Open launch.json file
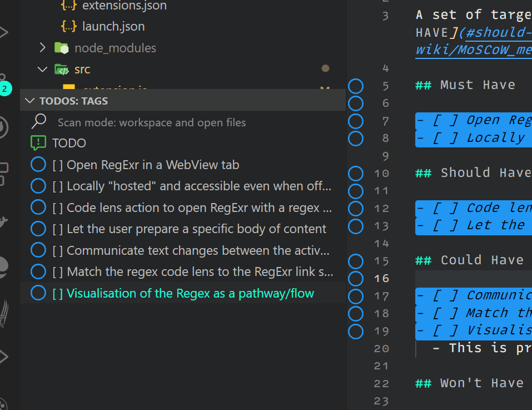The image size is (532, 410). click(113, 27)
